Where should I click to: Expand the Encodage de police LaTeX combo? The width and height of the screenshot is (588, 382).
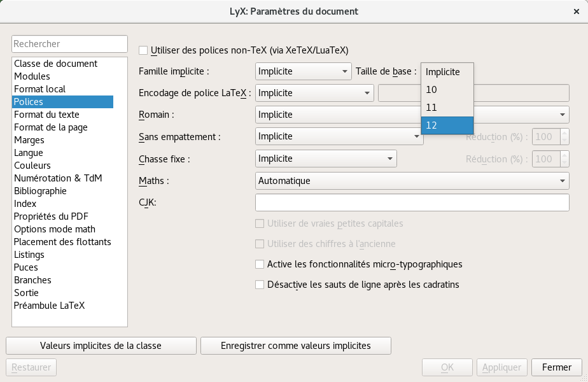point(314,93)
